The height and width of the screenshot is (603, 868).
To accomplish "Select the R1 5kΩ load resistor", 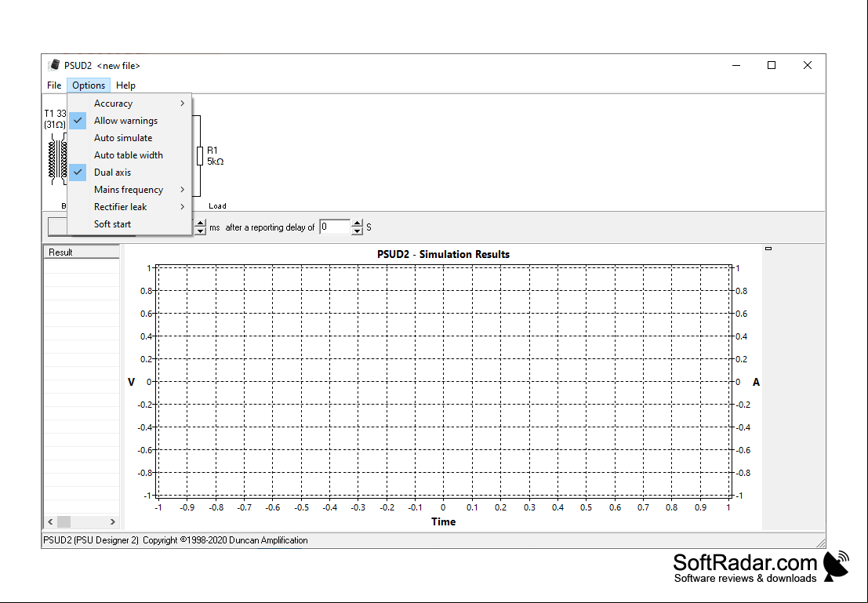I will pos(200,156).
